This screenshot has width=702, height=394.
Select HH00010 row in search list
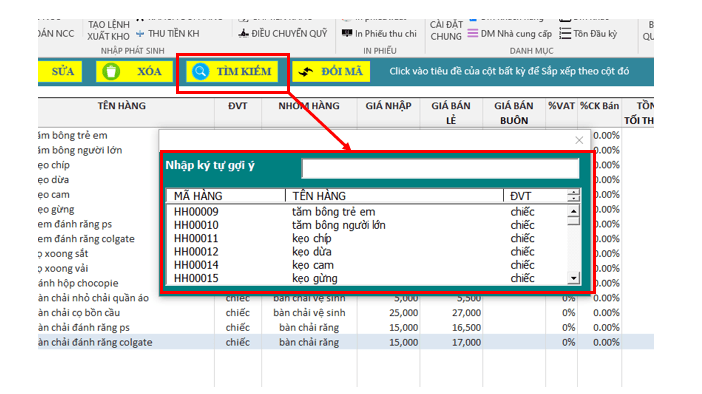coord(367,225)
